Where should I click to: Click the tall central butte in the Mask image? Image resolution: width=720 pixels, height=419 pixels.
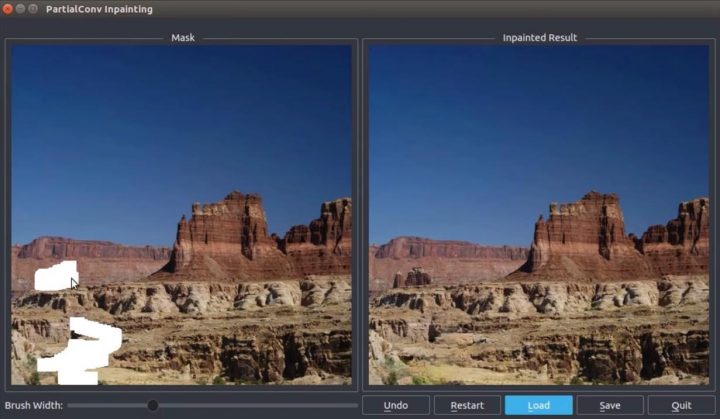[225, 235]
